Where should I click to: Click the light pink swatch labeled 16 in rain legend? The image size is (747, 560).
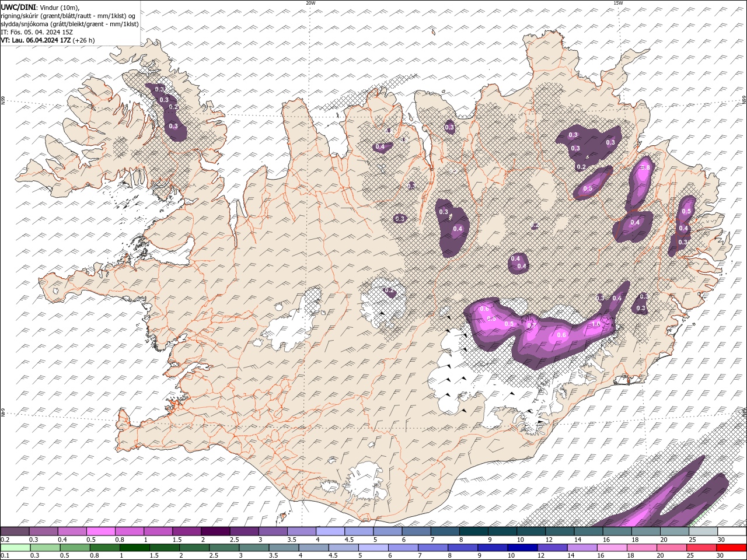(x=612, y=548)
